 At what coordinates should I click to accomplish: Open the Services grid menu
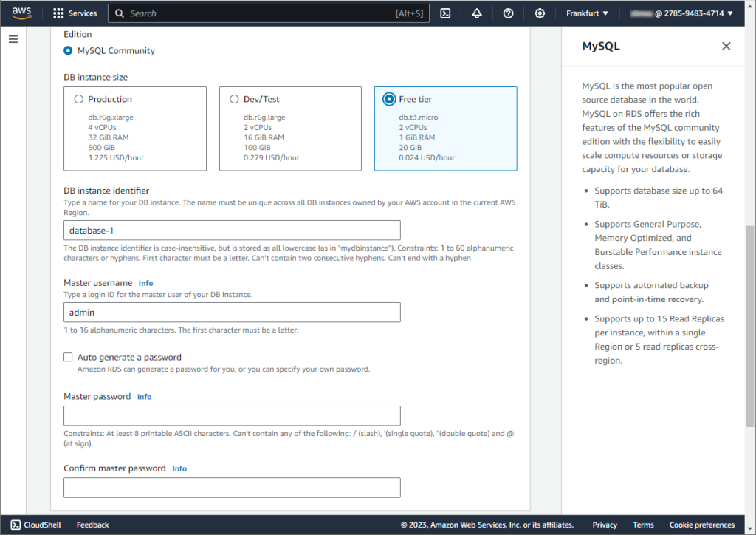click(x=75, y=13)
